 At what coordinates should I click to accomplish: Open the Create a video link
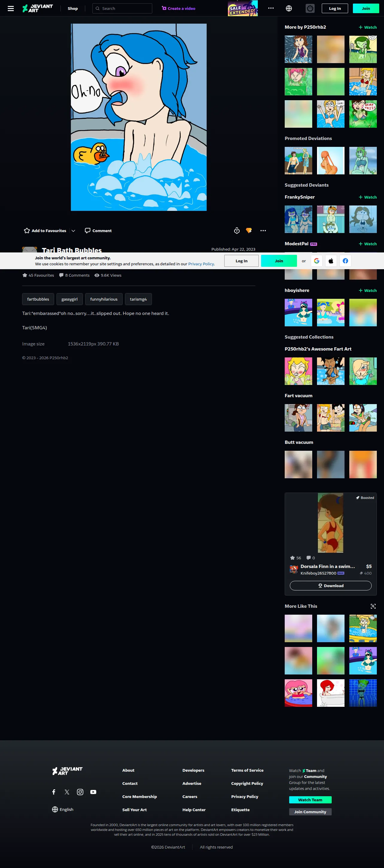[179, 8]
